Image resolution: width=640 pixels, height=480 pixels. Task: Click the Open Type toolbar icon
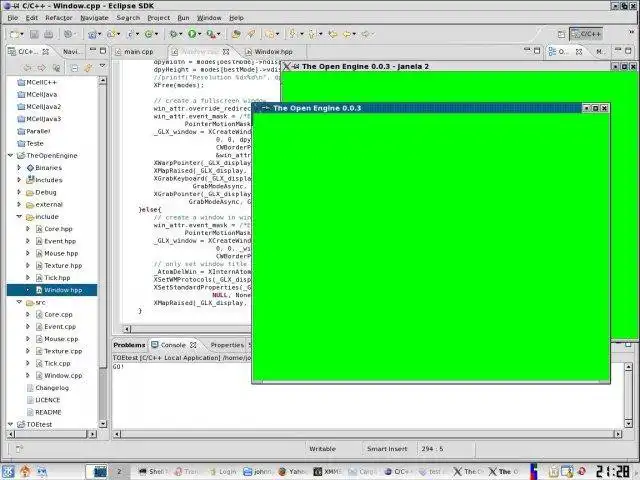tap(236, 34)
